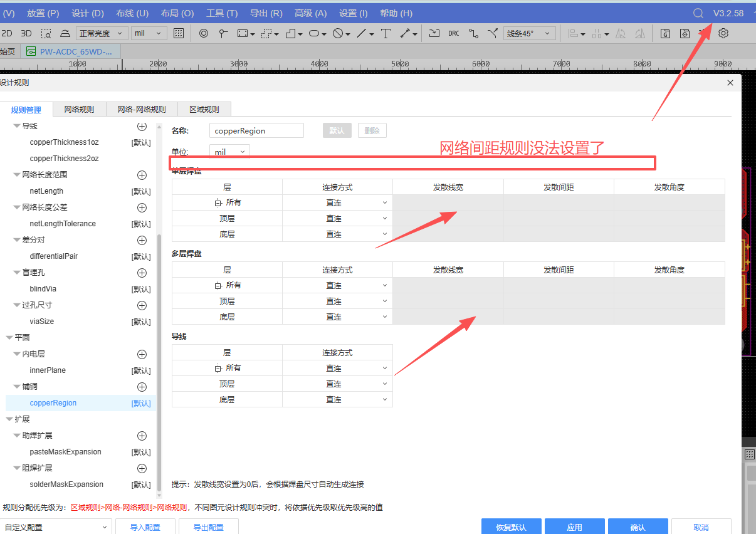Screen dimensions: 756x534
Task: Click the 名称 copperRegion input field
Action: pyautogui.click(x=256, y=131)
